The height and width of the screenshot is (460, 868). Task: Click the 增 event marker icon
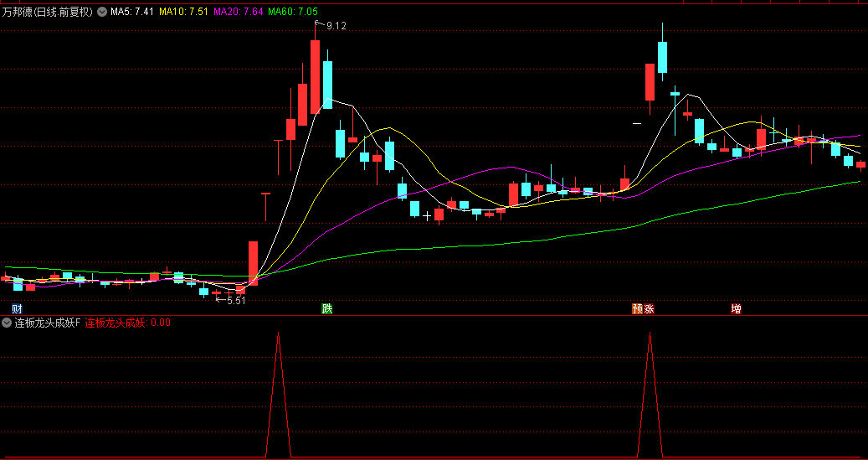tap(736, 308)
